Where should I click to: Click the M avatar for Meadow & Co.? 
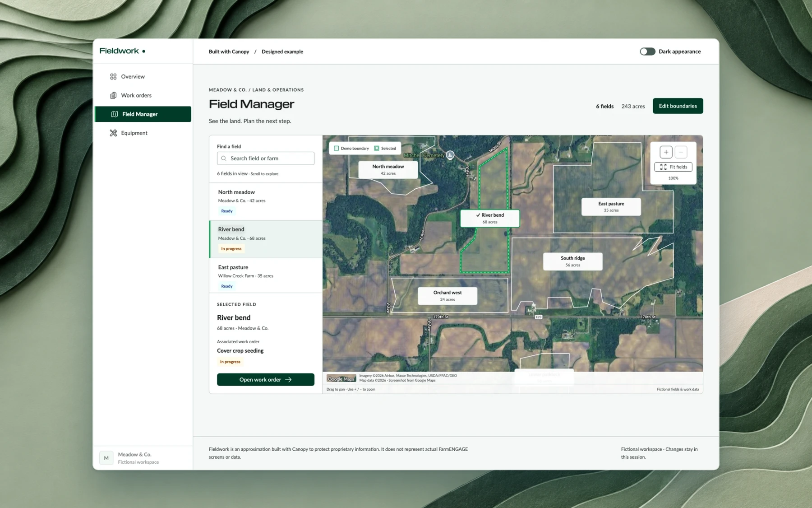click(x=106, y=458)
